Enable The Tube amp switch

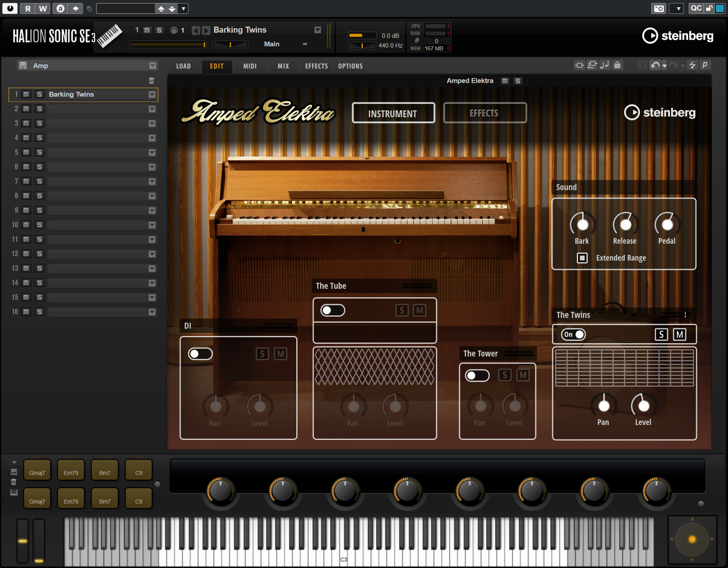pyautogui.click(x=333, y=310)
